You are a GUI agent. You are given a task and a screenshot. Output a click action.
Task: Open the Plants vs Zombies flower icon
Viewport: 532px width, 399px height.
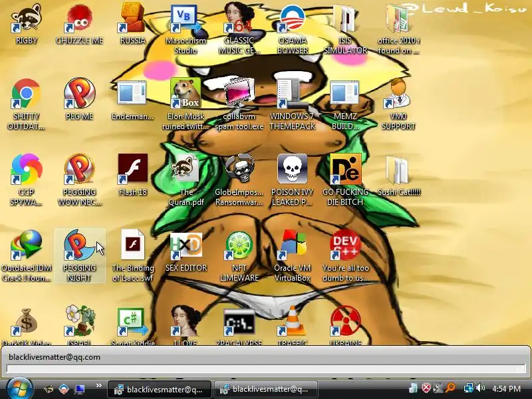[x=79, y=321]
